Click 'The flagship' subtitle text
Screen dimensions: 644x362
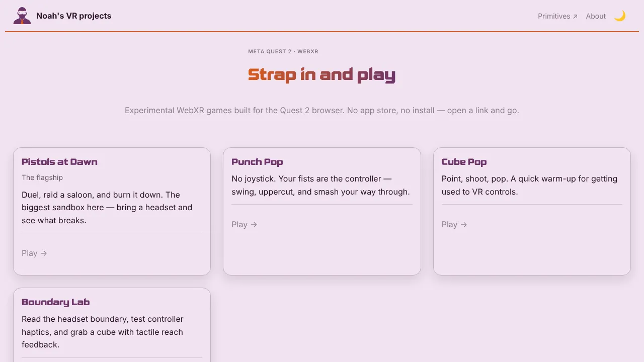(42, 177)
